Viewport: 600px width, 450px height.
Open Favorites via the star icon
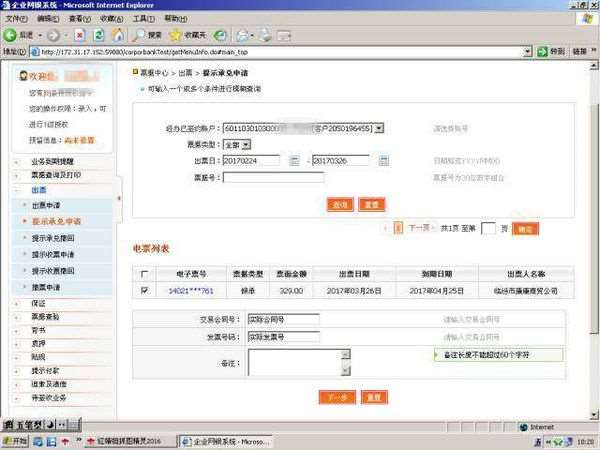tap(175, 35)
